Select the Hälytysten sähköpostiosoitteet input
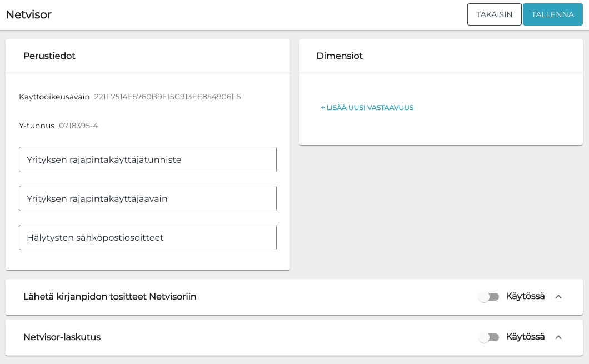Image resolution: width=589 pixels, height=364 pixels. pyautogui.click(x=147, y=237)
